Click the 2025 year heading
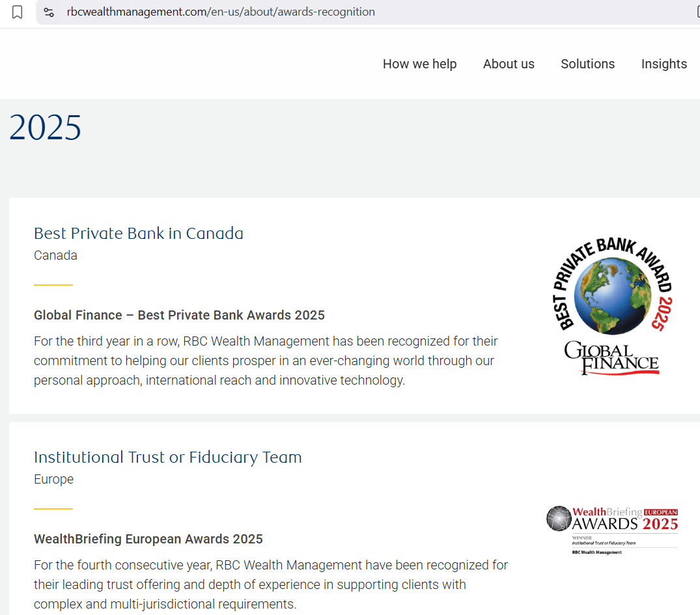This screenshot has height=615, width=700. pyautogui.click(x=45, y=128)
